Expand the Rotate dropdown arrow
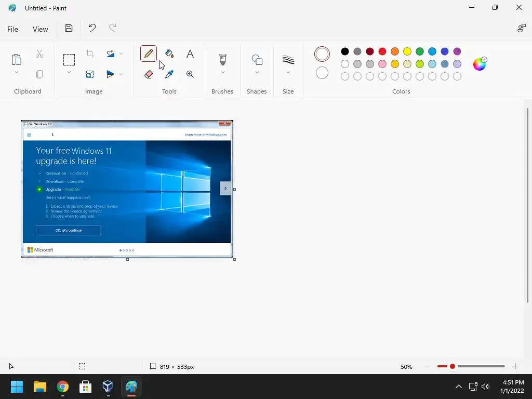This screenshot has height=399, width=532. 121,54
